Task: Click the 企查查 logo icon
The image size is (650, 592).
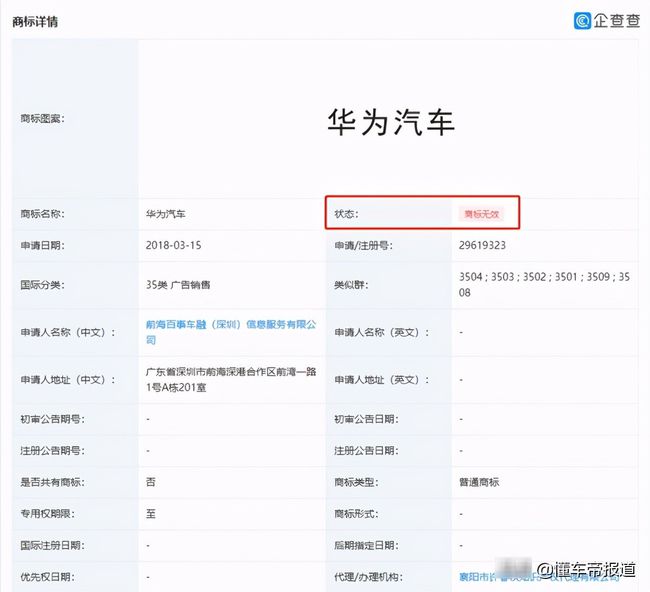Action: [582, 20]
